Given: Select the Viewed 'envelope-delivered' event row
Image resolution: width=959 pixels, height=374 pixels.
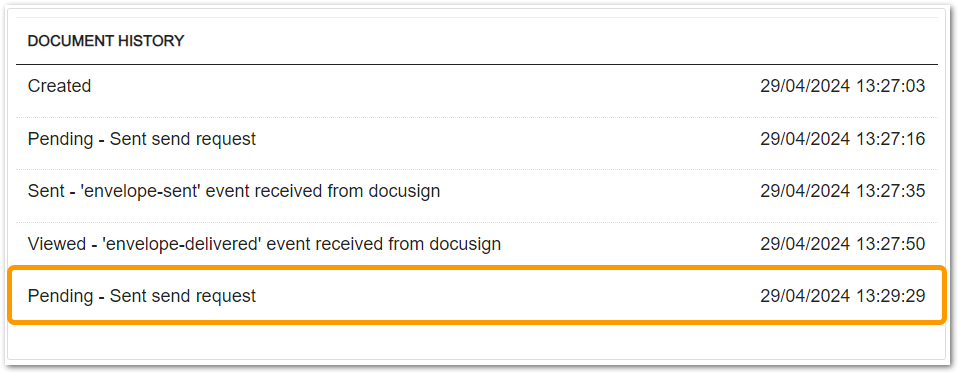Looking at the screenshot, I should tap(476, 244).
